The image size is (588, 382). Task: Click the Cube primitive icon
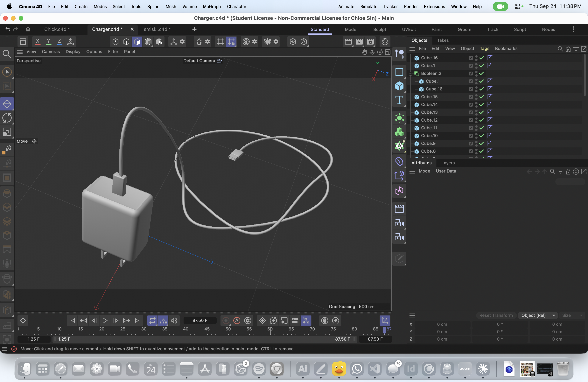(x=399, y=86)
